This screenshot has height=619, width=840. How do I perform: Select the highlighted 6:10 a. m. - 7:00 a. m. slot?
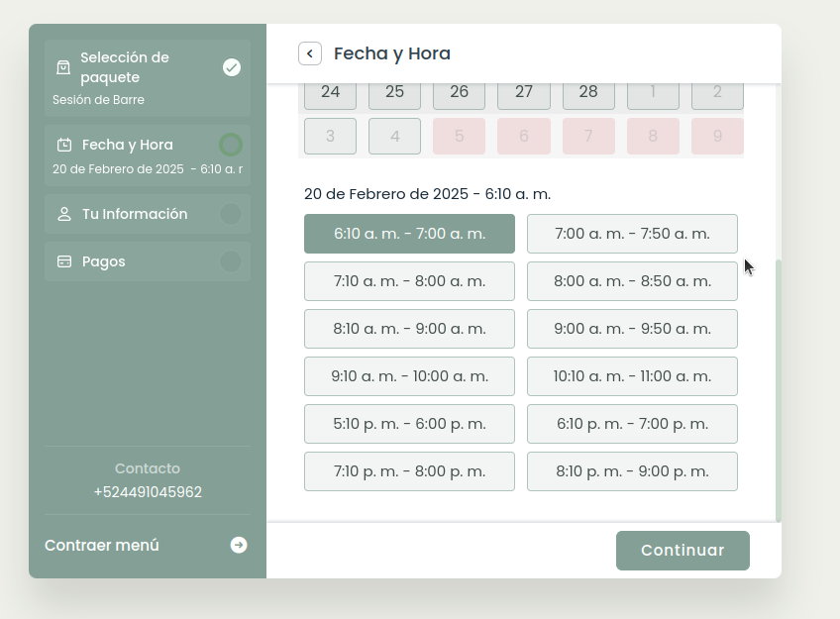tap(409, 234)
